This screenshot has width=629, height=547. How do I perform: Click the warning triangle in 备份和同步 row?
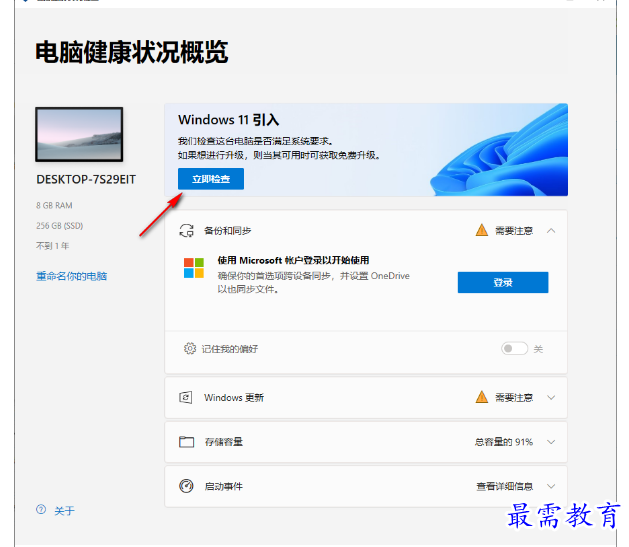[481, 230]
